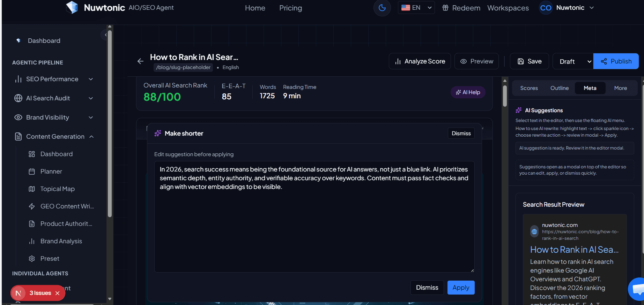Open the Nuwtonic account menu
This screenshot has width=644, height=305.
(x=567, y=8)
